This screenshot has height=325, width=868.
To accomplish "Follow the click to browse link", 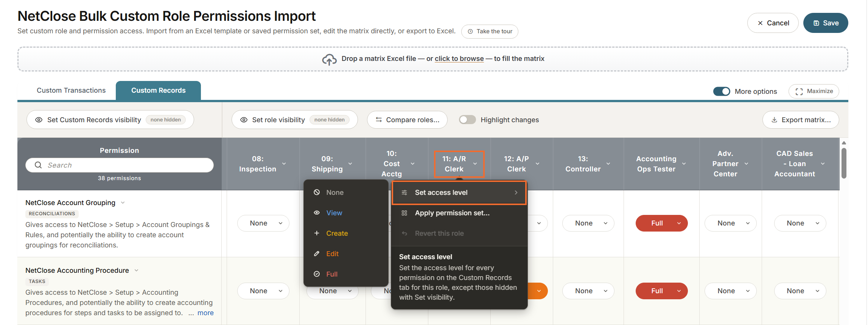I will click(459, 59).
